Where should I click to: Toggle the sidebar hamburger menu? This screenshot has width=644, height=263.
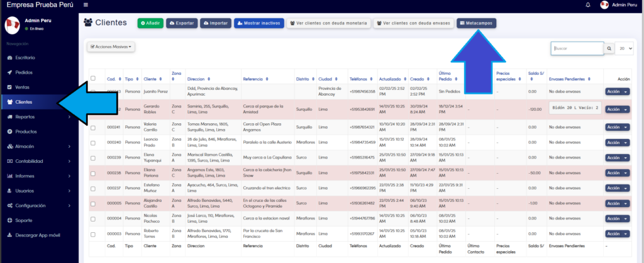86,5
